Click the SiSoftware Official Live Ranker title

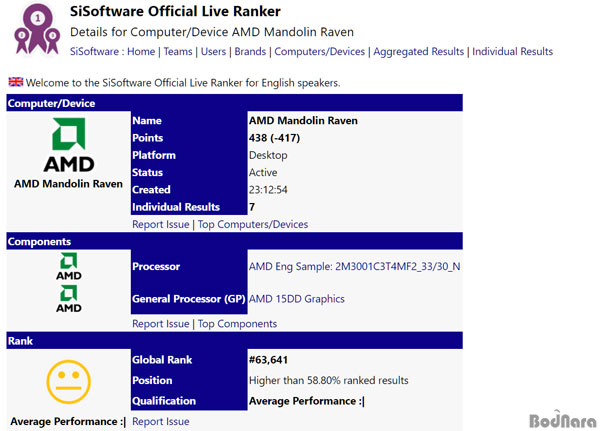coord(175,11)
